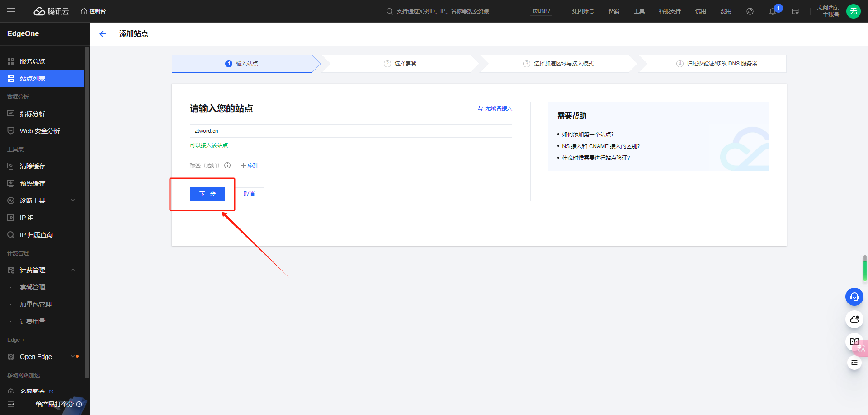Open IP 归属查询 in the sidebar
The image size is (868, 415).
coord(42,235)
